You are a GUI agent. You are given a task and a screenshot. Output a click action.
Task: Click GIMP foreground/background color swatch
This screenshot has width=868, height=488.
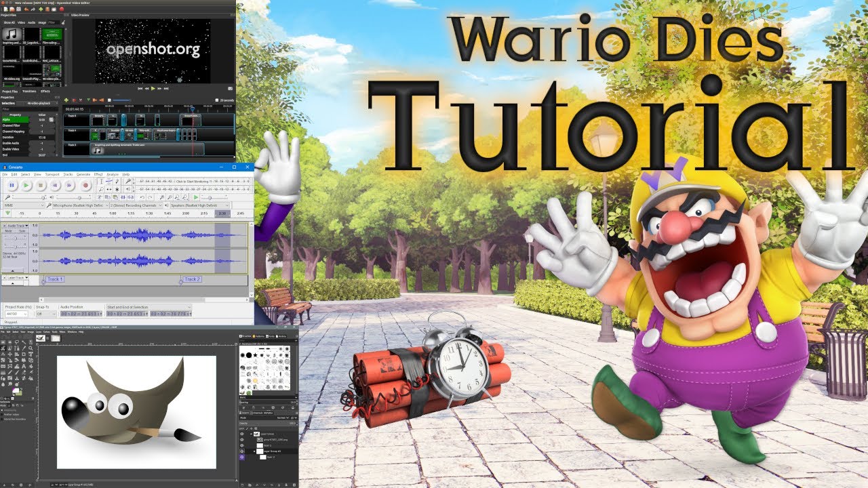click(17, 392)
